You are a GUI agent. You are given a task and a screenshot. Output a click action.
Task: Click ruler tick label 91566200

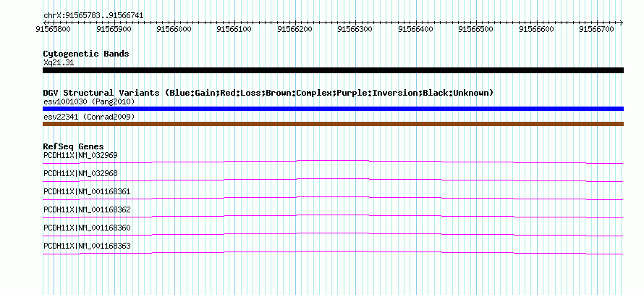[295, 29]
